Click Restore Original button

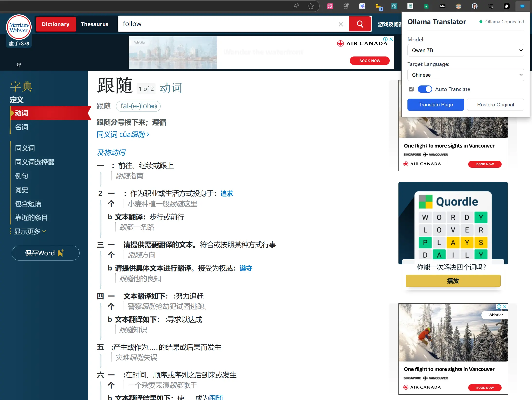(x=495, y=105)
